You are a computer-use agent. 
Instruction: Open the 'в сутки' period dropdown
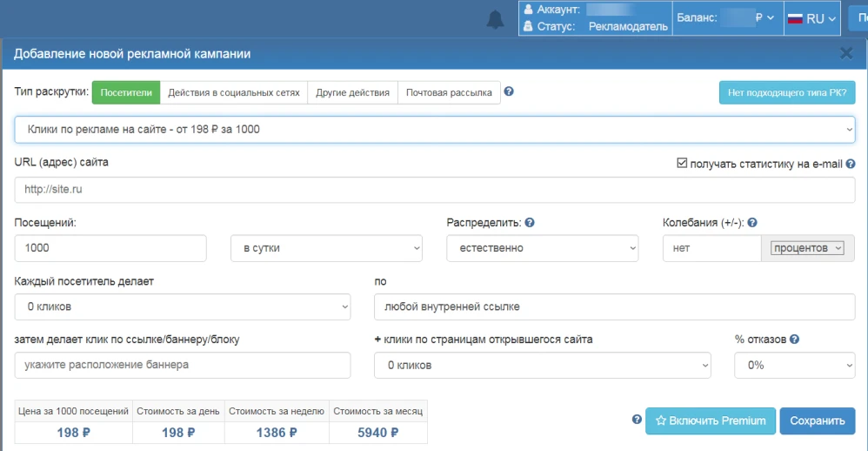pyautogui.click(x=327, y=248)
